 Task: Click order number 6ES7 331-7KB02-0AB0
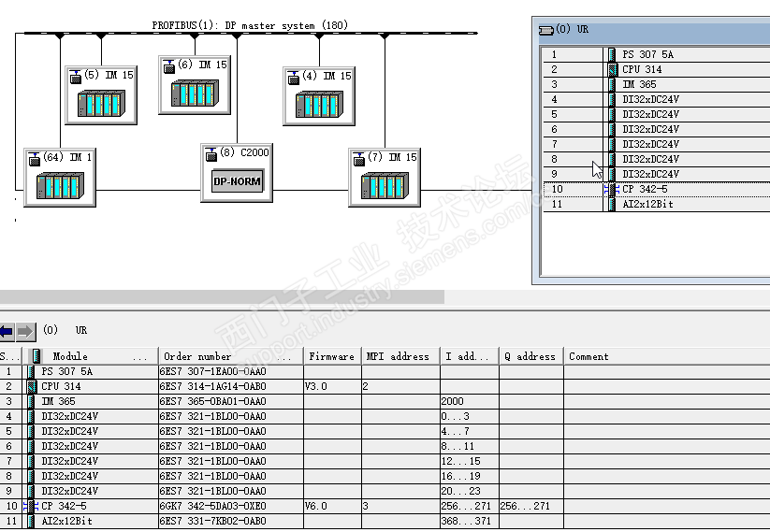212,521
